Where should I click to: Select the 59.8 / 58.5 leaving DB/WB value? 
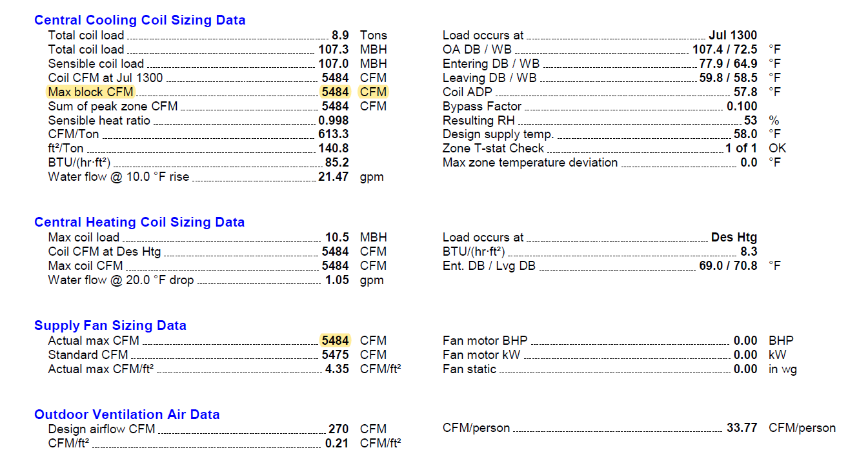click(728, 78)
